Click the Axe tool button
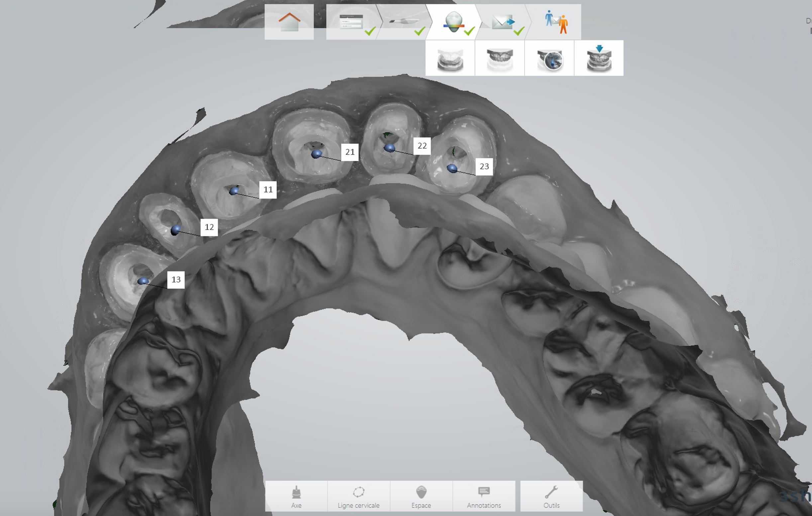The height and width of the screenshot is (516, 812). point(296,496)
